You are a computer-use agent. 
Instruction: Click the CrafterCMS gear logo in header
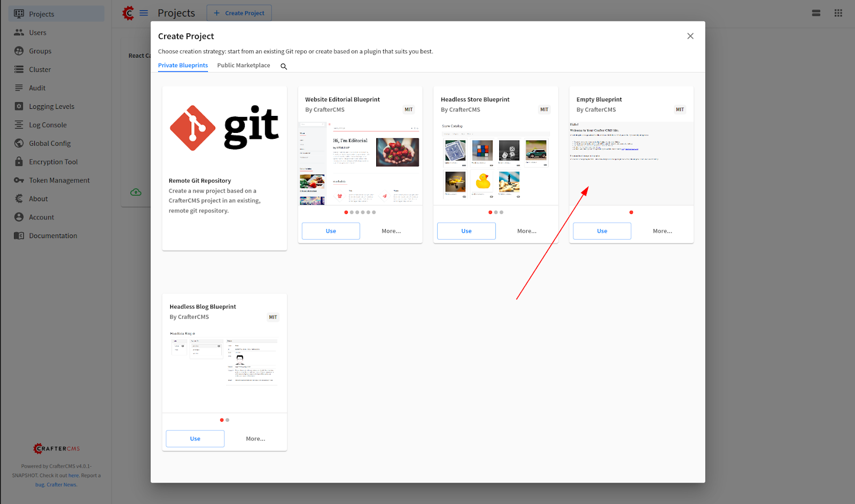point(128,13)
